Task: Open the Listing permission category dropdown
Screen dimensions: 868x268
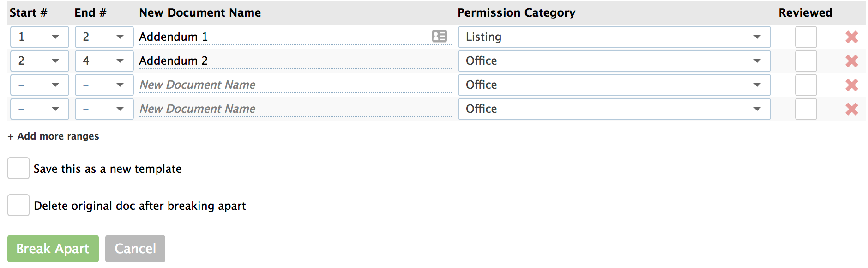Action: (x=614, y=37)
